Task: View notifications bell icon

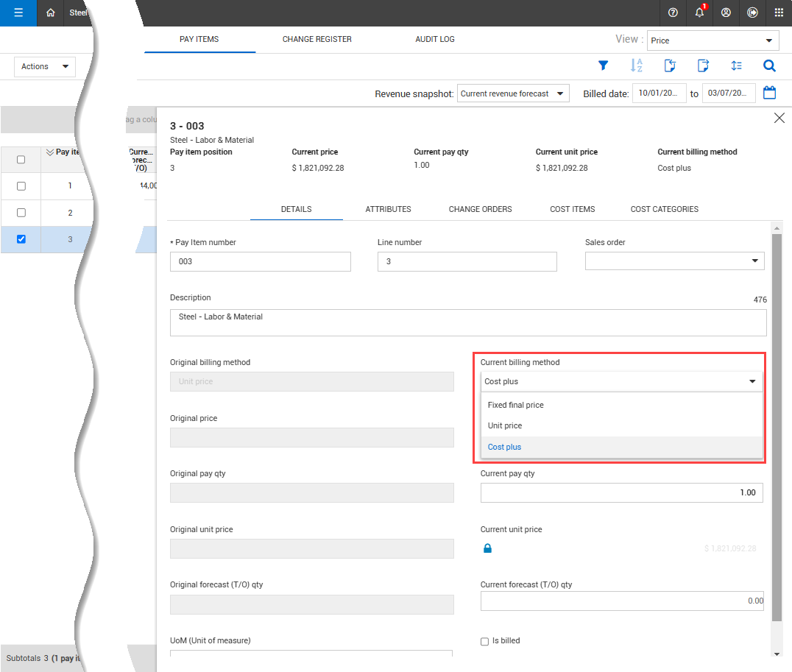Action: click(699, 13)
